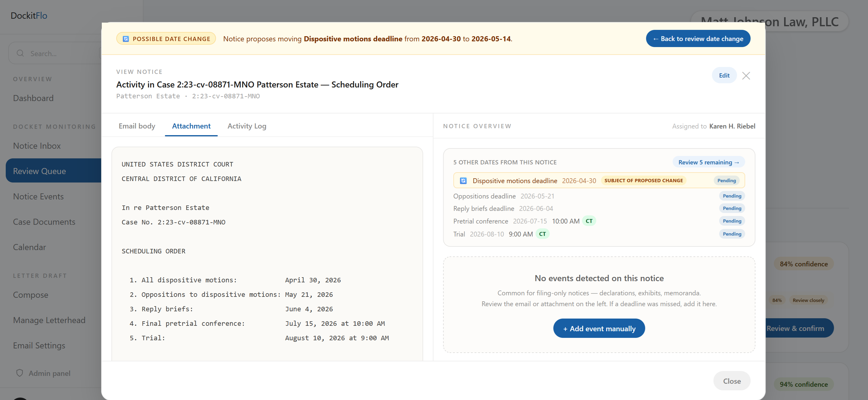The height and width of the screenshot is (400, 868).
Task: Click the Review closely tag in background
Action: tap(808, 300)
